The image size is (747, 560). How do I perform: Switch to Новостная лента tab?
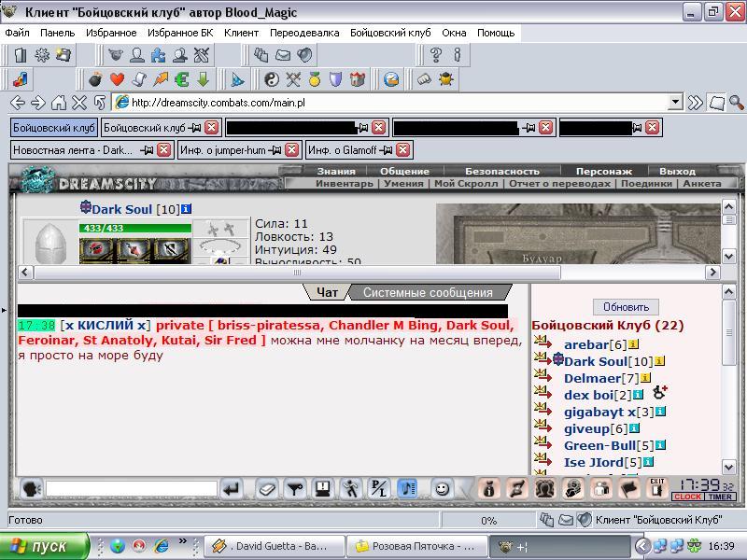tap(73, 150)
